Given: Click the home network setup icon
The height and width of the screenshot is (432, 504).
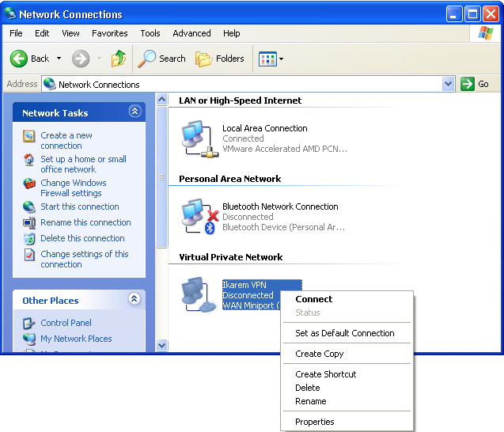Looking at the screenshot, I should coord(29,160).
